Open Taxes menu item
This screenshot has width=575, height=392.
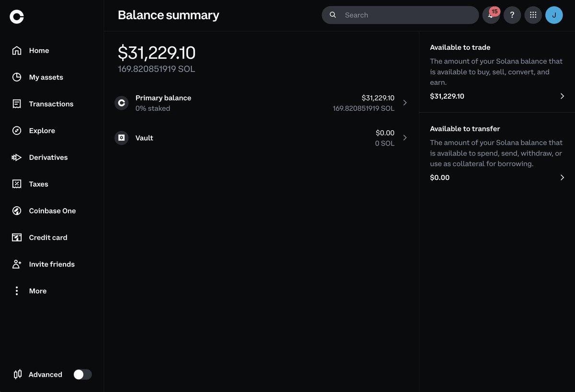(38, 184)
